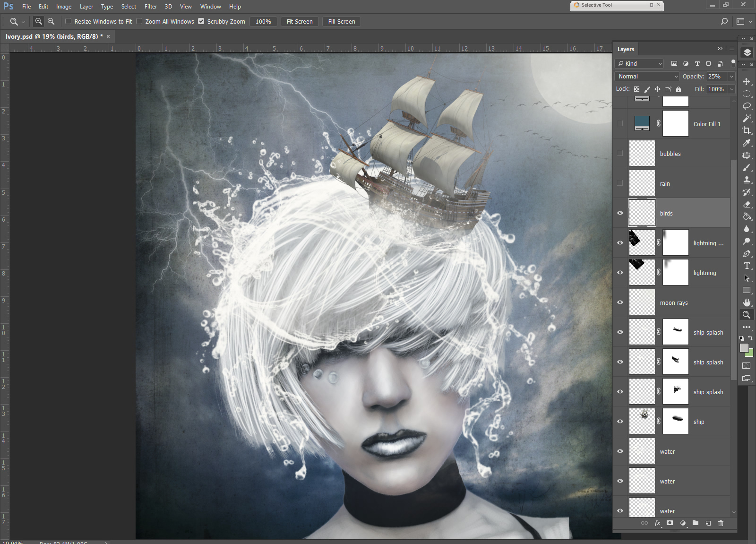756x544 pixels.
Task: Open the Normal blend mode dropdown
Action: click(647, 76)
